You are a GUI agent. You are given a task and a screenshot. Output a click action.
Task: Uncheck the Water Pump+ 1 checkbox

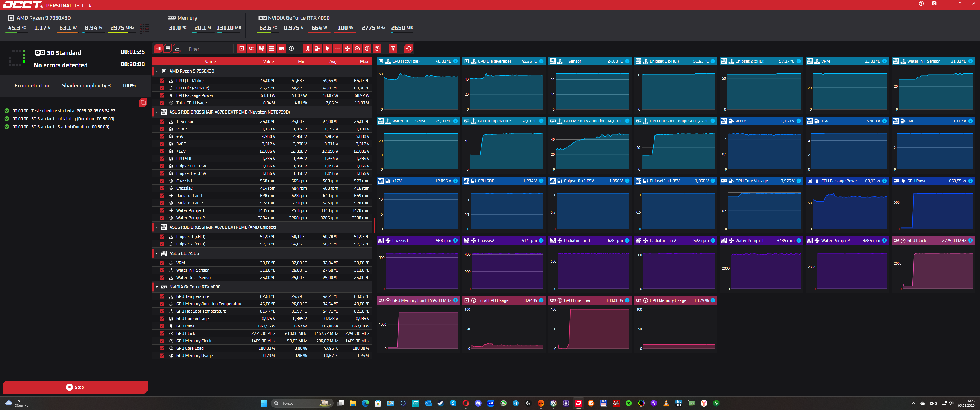tap(162, 210)
